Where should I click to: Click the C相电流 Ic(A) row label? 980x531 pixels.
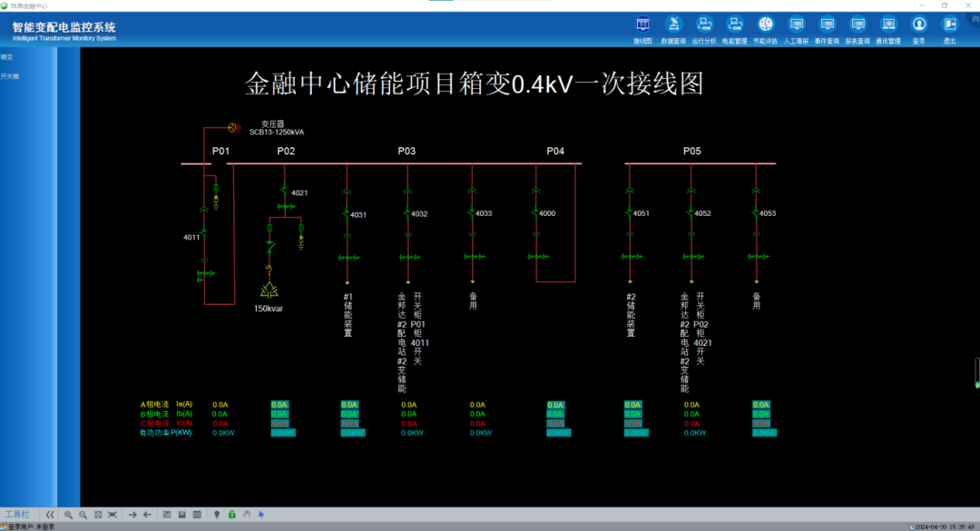point(167,423)
